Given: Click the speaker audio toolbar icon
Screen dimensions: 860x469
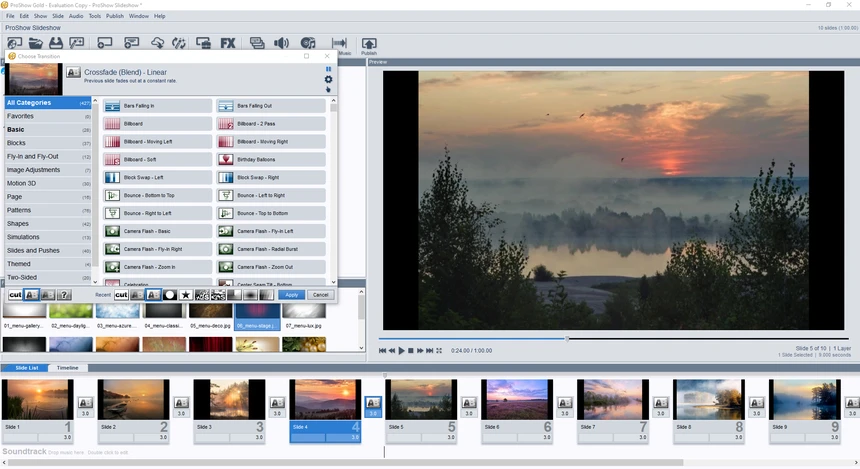Looking at the screenshot, I should click(x=281, y=43).
